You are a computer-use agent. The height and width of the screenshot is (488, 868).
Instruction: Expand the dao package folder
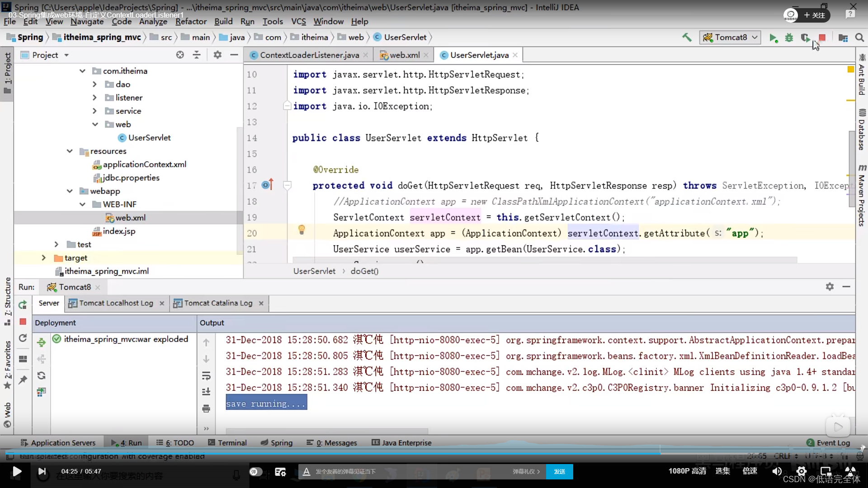(94, 84)
